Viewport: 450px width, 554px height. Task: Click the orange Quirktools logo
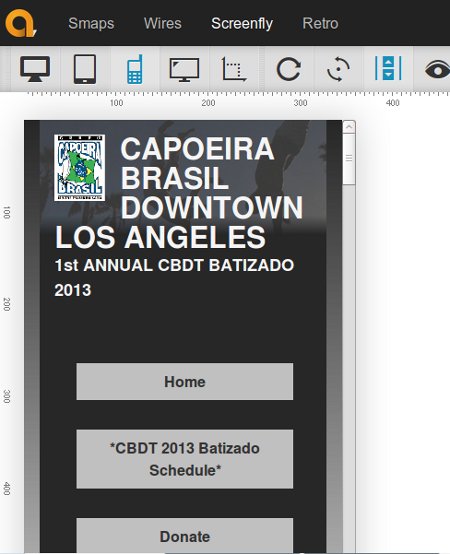tap(20, 23)
